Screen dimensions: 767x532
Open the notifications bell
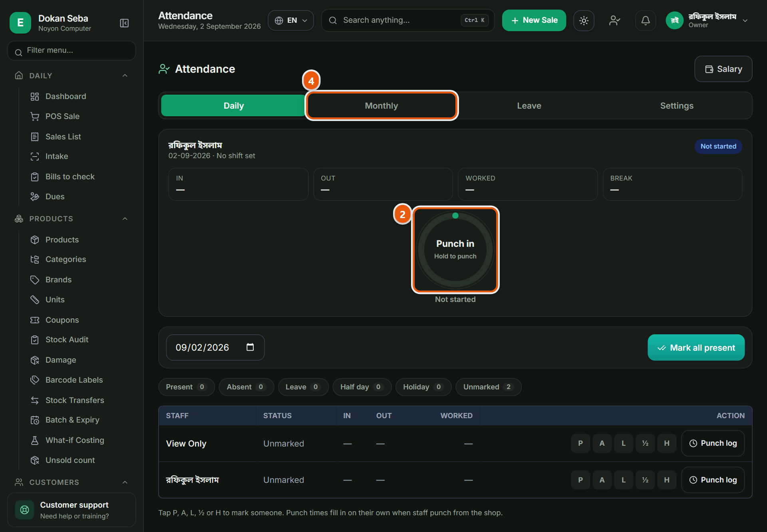(x=645, y=20)
